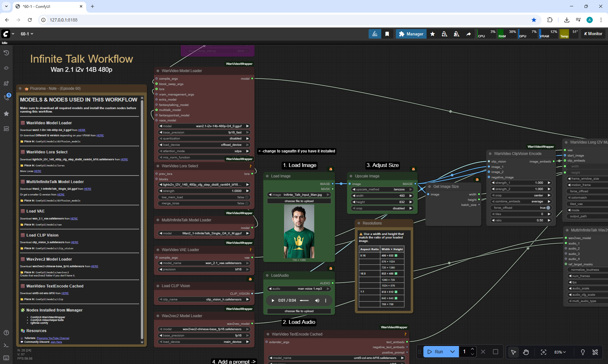This screenshot has height=364, width=608.
Task: Toggle the low_mem_load switch
Action: click(x=247, y=197)
